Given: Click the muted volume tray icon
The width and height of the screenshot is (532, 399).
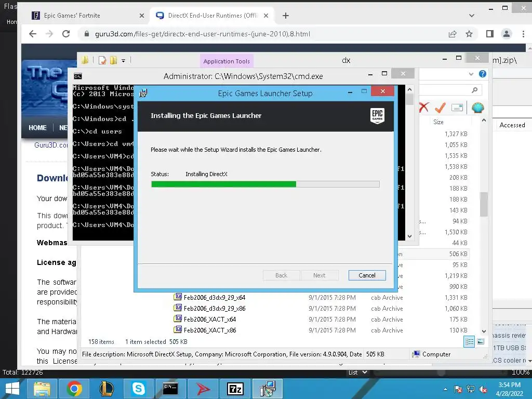Looking at the screenshot, I should [483, 389].
